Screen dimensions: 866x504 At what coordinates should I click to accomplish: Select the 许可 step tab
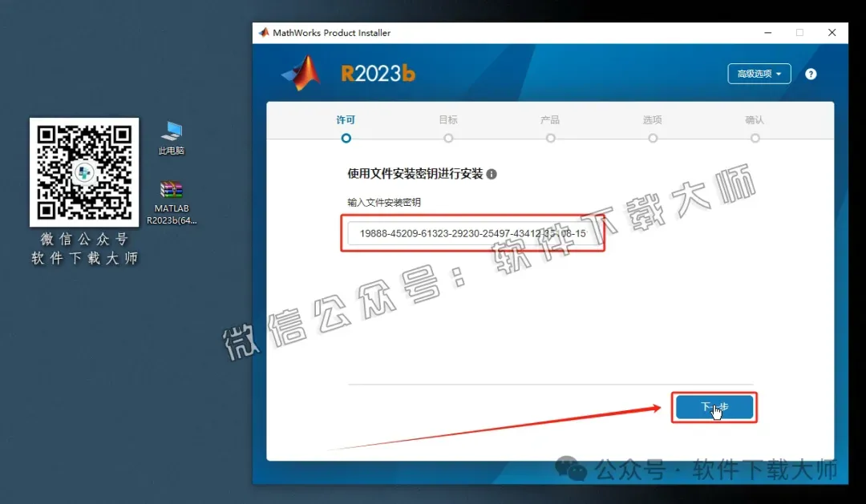(346, 119)
